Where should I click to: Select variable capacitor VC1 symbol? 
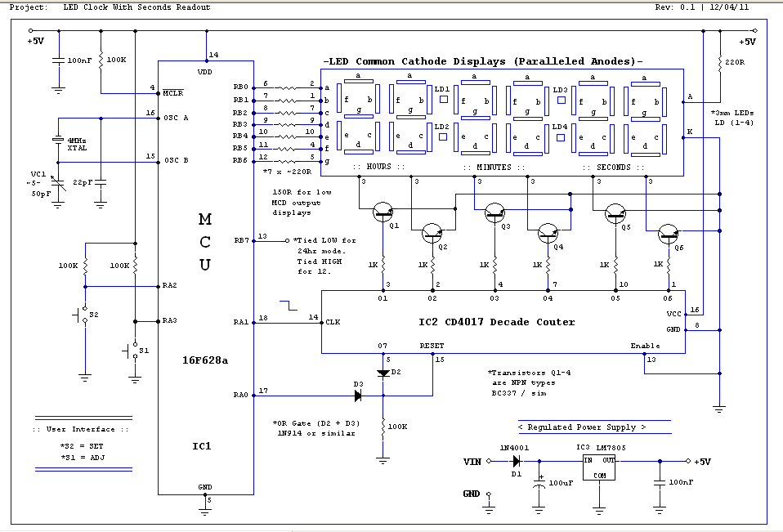pyautogui.click(x=58, y=186)
